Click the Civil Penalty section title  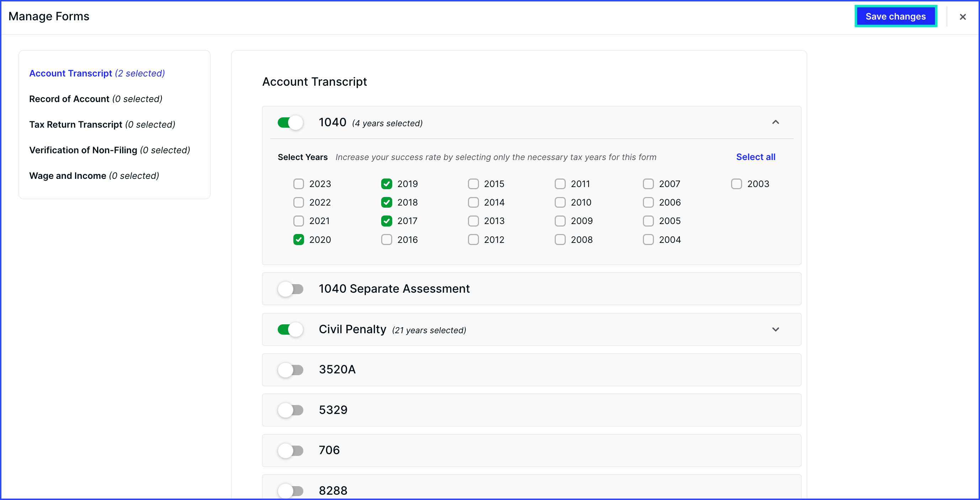[352, 329]
